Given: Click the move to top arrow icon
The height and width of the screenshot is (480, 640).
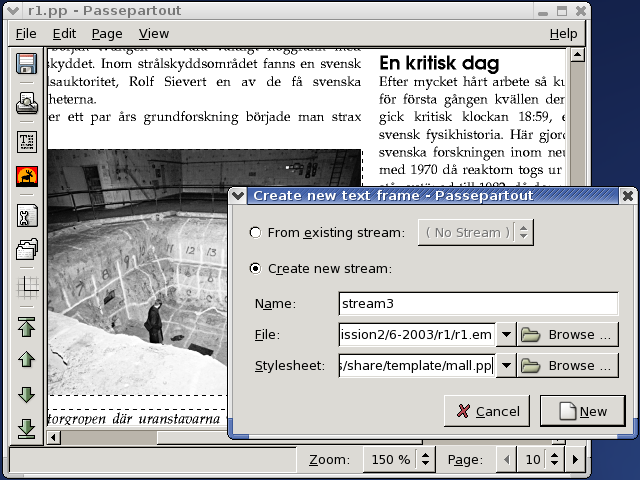Looking at the screenshot, I should (27, 326).
